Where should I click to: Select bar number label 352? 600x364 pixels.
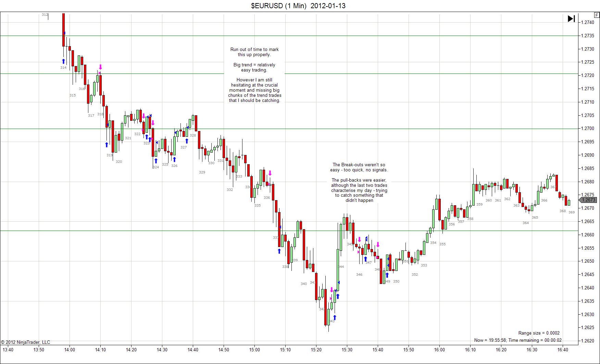click(415, 275)
